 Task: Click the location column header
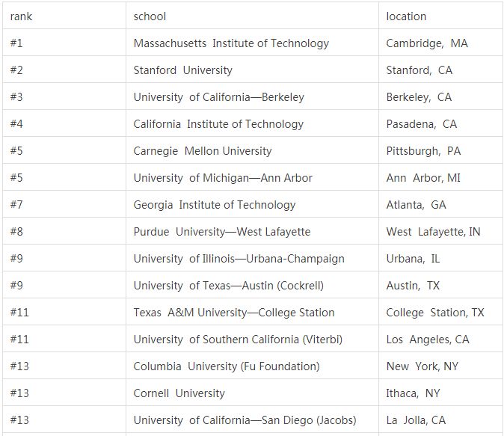pos(440,16)
